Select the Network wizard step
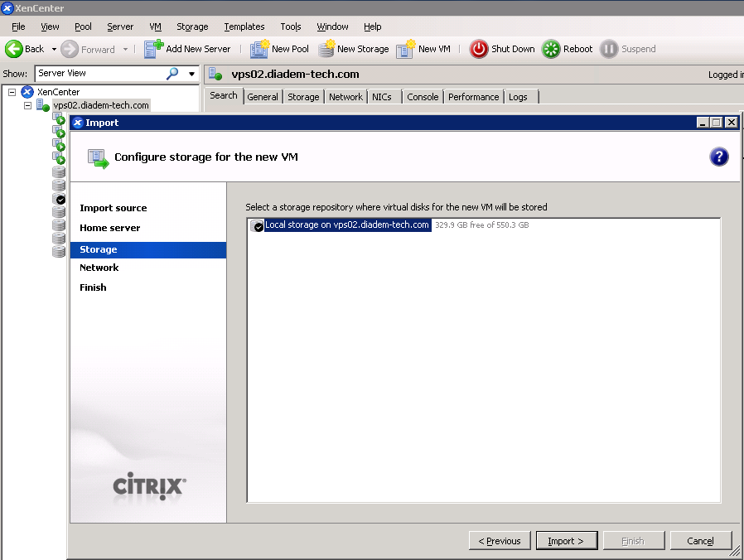Screen dimensions: 744x560 [99, 268]
